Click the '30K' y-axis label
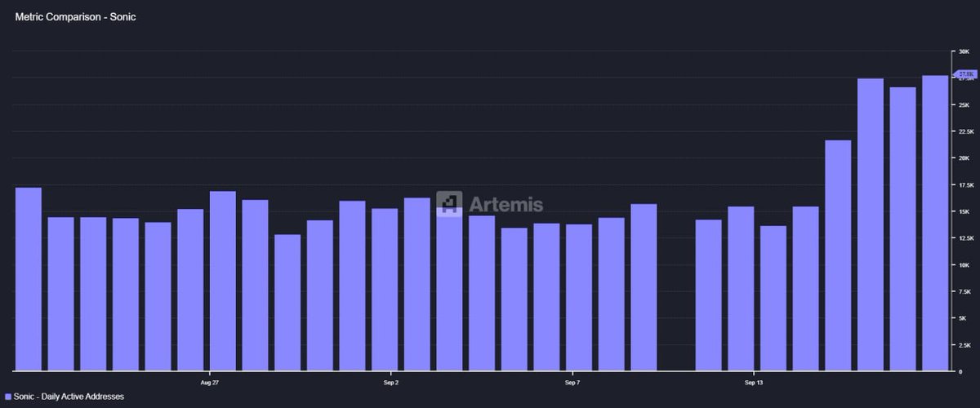Image resolution: width=980 pixels, height=408 pixels. (x=964, y=51)
